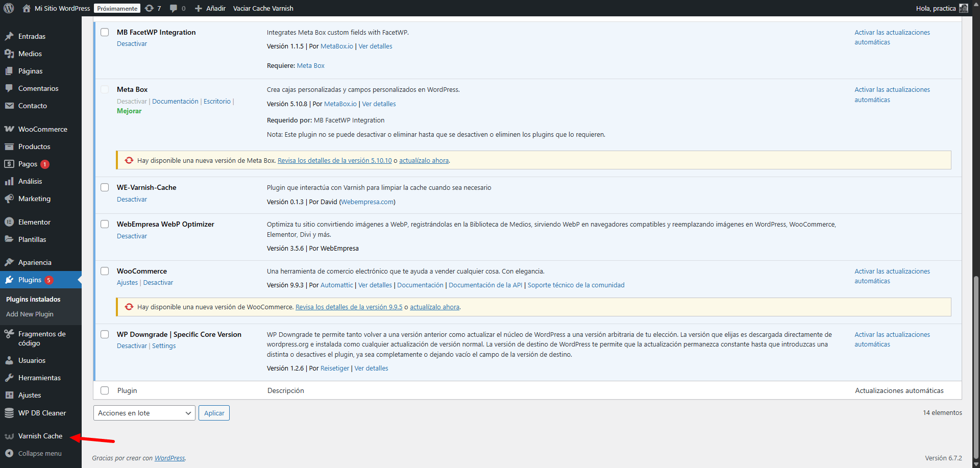Click the WordPress link in the footer

(x=169, y=458)
